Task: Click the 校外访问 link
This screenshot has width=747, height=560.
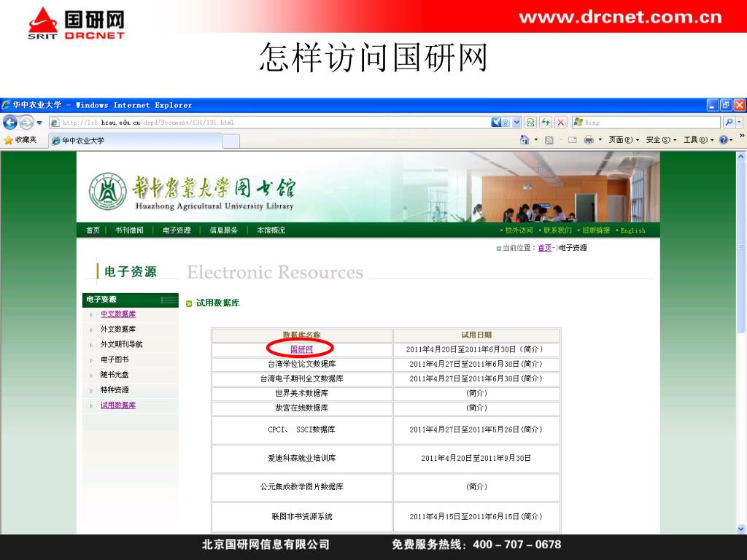Action: point(519,230)
